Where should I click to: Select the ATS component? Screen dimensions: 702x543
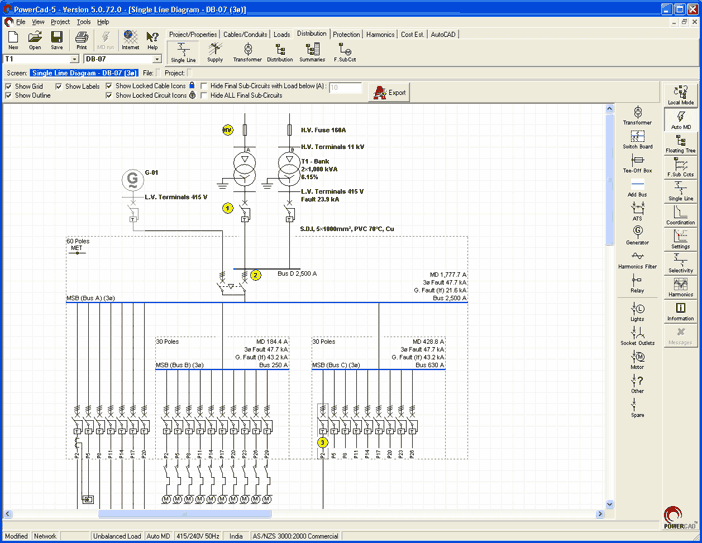click(x=638, y=211)
